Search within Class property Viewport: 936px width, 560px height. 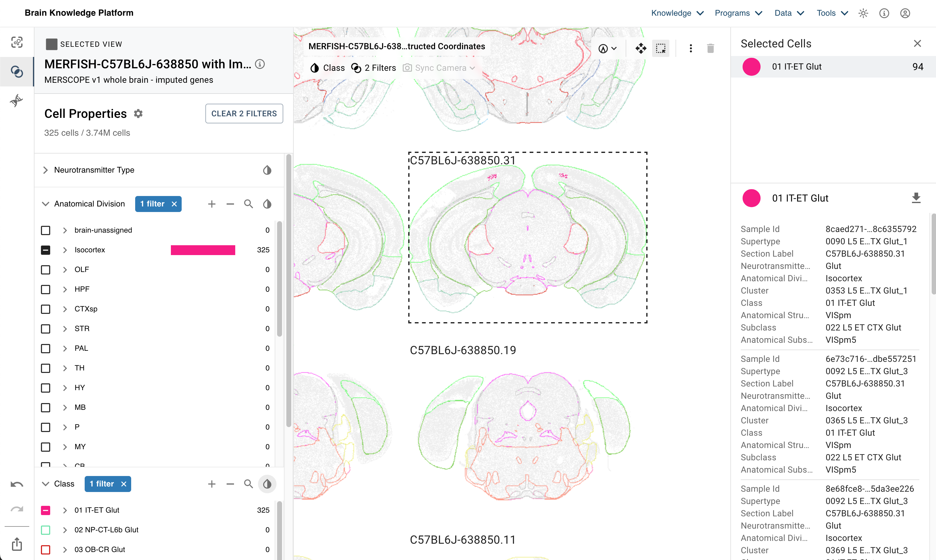coord(248,484)
